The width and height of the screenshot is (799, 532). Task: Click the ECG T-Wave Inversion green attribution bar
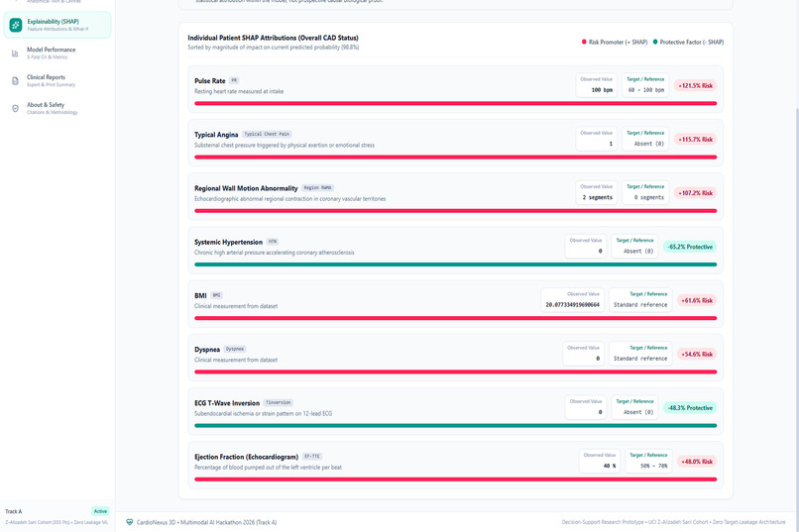tap(456, 425)
